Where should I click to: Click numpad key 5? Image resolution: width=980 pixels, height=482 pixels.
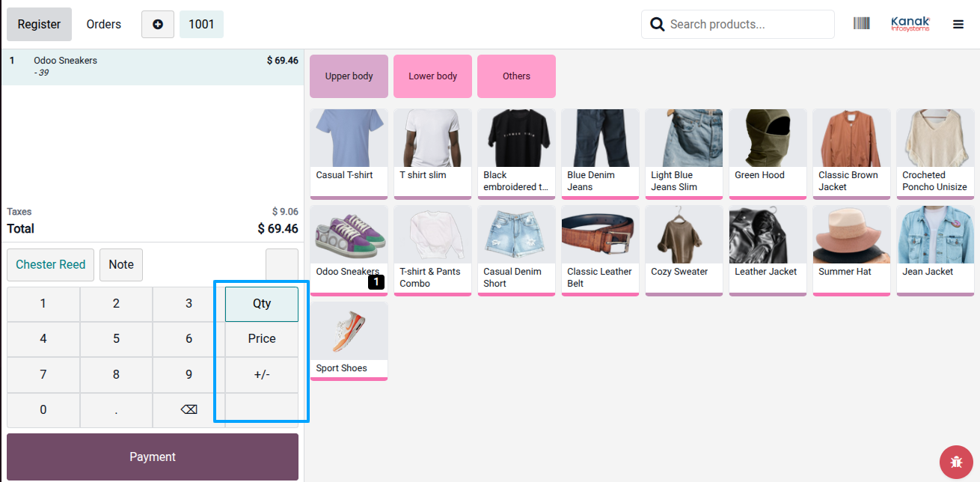(116, 339)
